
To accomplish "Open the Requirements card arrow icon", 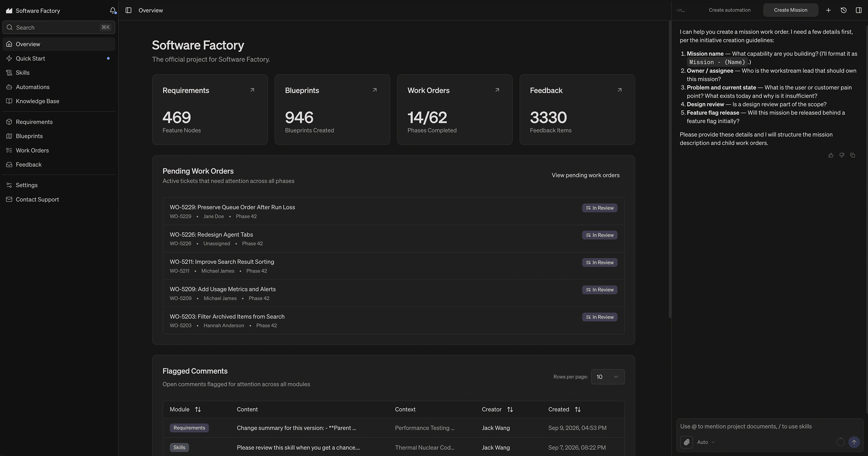I will (252, 90).
